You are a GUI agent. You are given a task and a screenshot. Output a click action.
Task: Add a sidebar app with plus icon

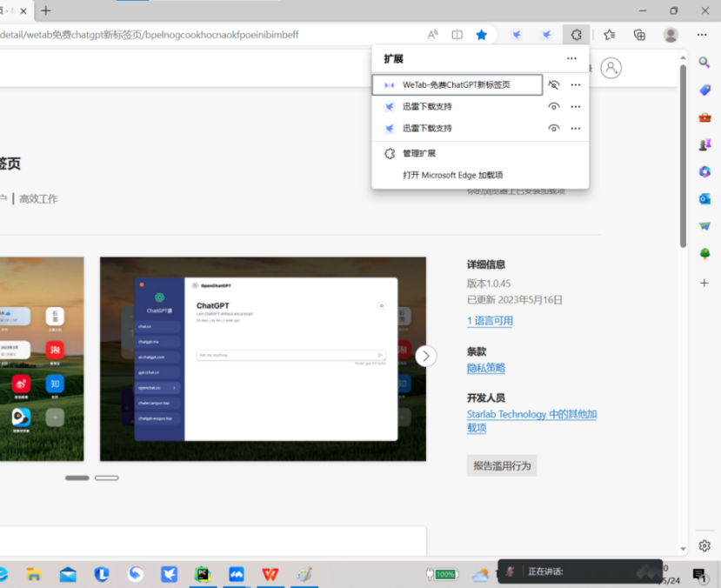click(x=704, y=283)
